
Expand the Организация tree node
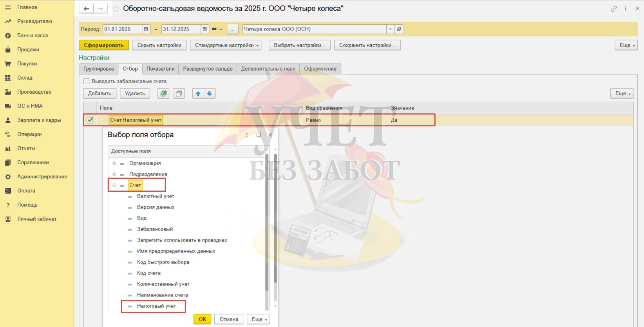[x=114, y=163]
